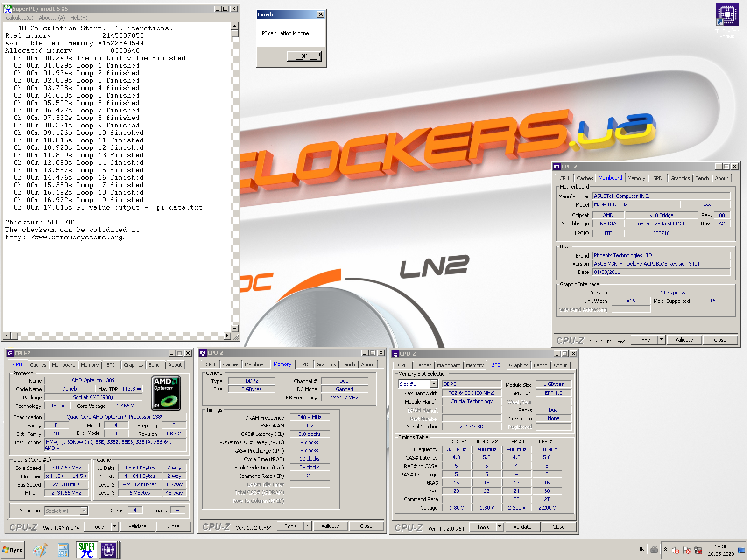The image size is (747, 560).
Task: Click the Core Speed value 3917.67 MHz
Action: click(66, 468)
